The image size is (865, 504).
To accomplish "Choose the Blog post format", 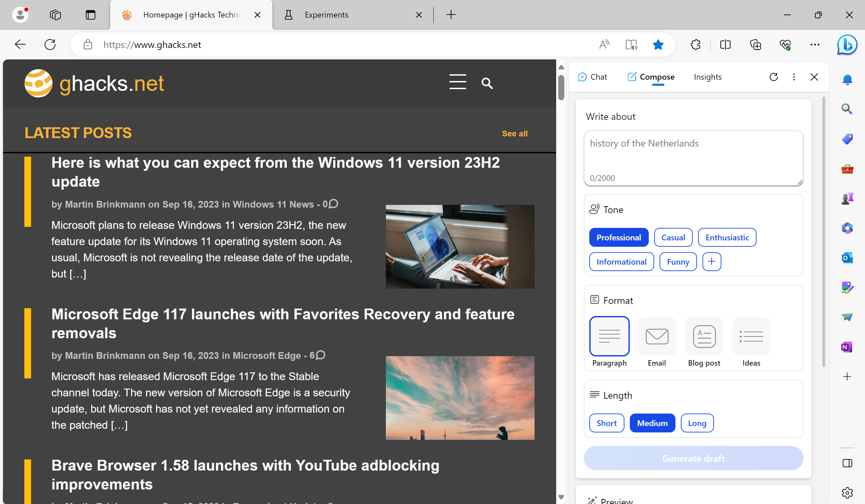I will tap(704, 342).
